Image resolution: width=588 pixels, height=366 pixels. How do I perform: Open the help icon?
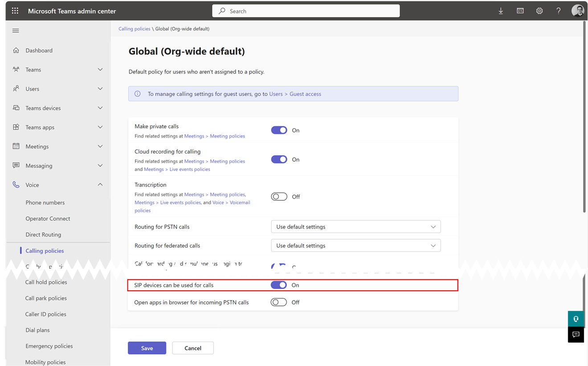558,10
